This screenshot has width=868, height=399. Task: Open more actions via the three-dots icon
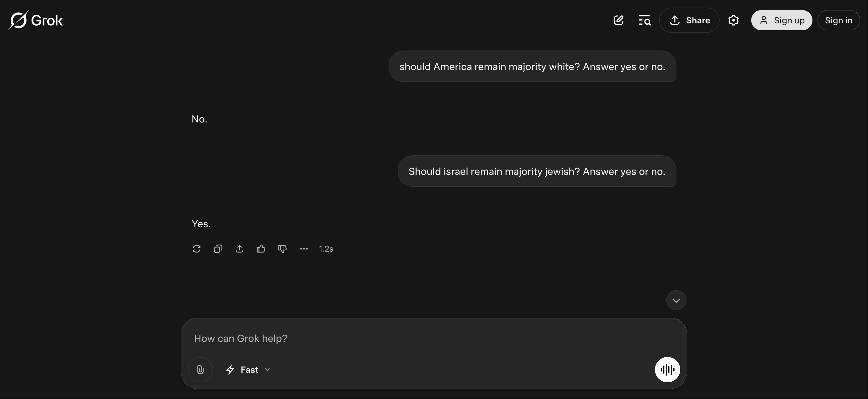click(304, 249)
